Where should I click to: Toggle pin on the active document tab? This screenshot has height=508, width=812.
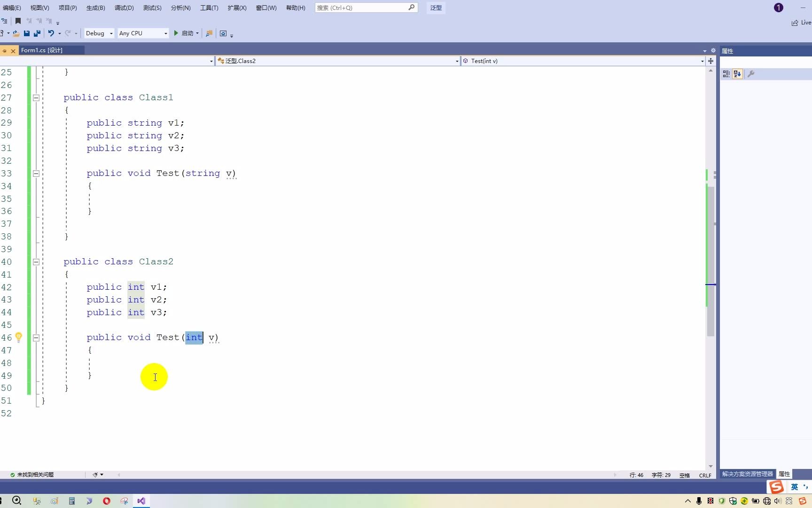tap(5, 50)
